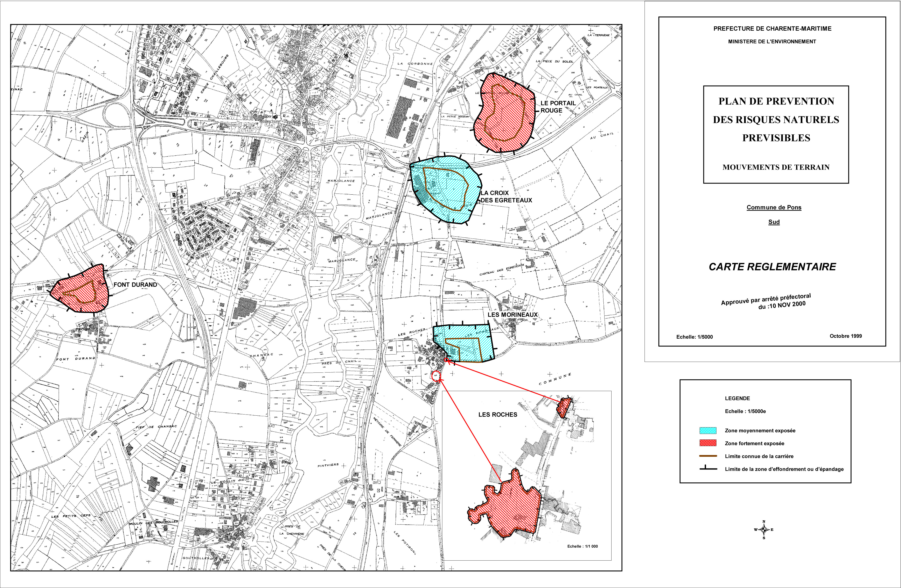Click the larger red circle marker near Les Roches

coord(436,376)
